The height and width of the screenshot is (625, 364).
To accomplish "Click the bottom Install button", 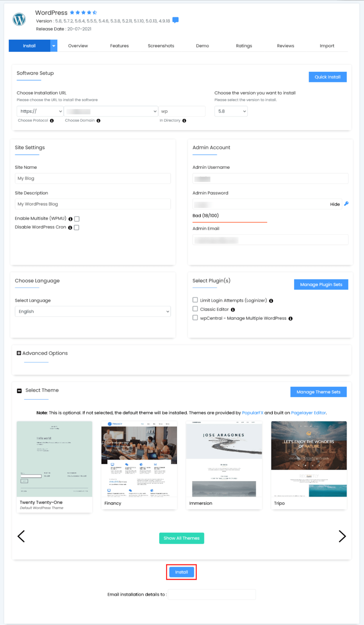I will (182, 572).
